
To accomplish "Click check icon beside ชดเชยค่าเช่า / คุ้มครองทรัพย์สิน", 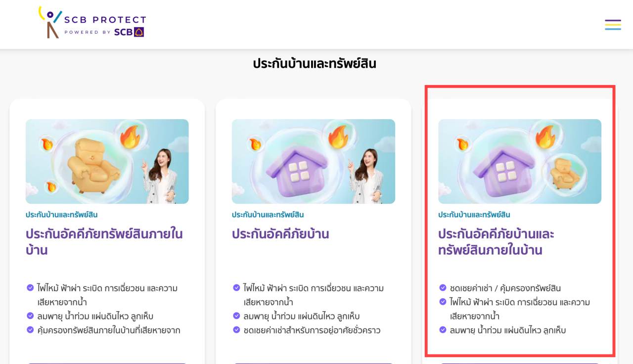I will tap(443, 287).
